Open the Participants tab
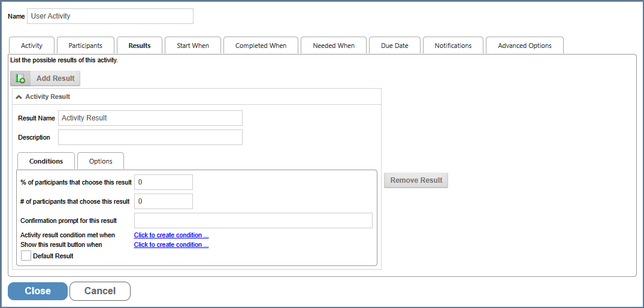This screenshot has height=308, width=644. click(x=85, y=46)
